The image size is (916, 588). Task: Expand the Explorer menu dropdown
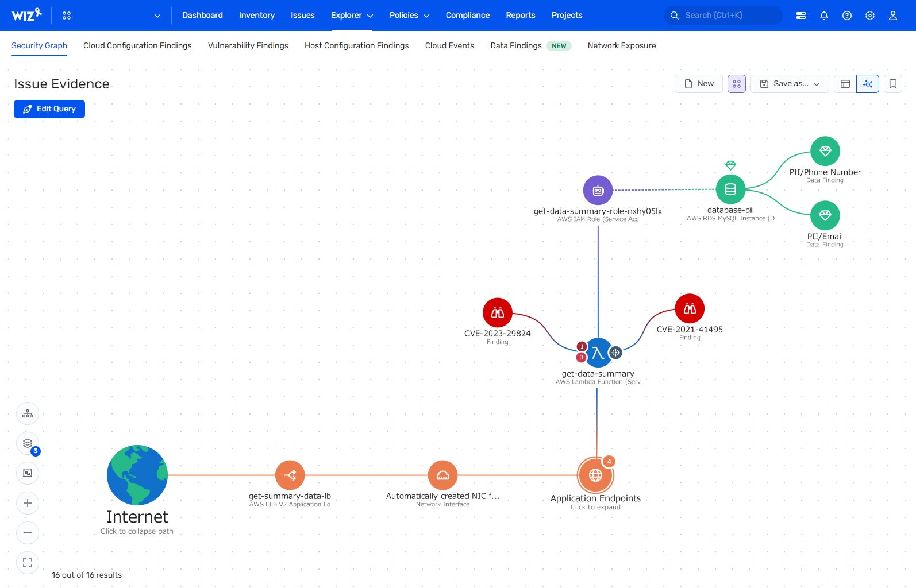352,16
